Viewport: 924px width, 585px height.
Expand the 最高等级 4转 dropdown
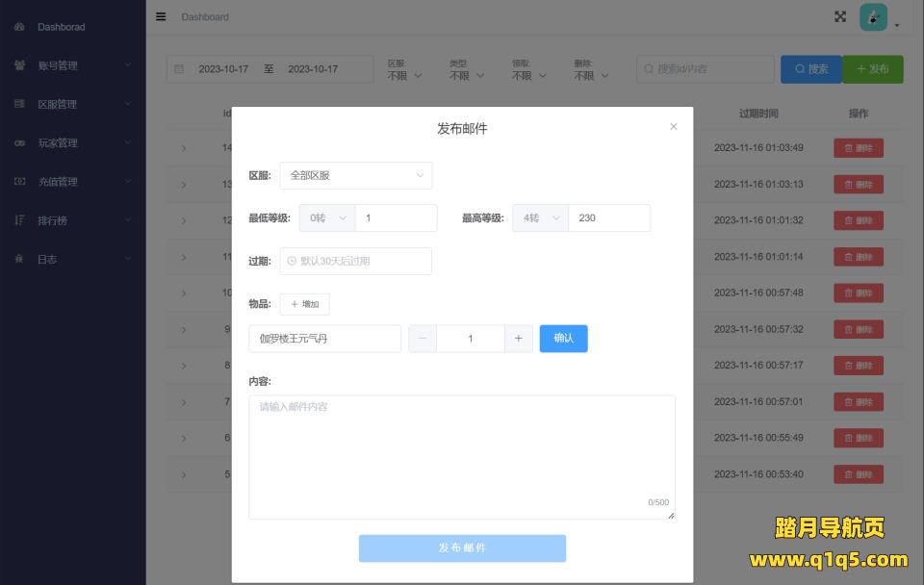[x=540, y=218]
